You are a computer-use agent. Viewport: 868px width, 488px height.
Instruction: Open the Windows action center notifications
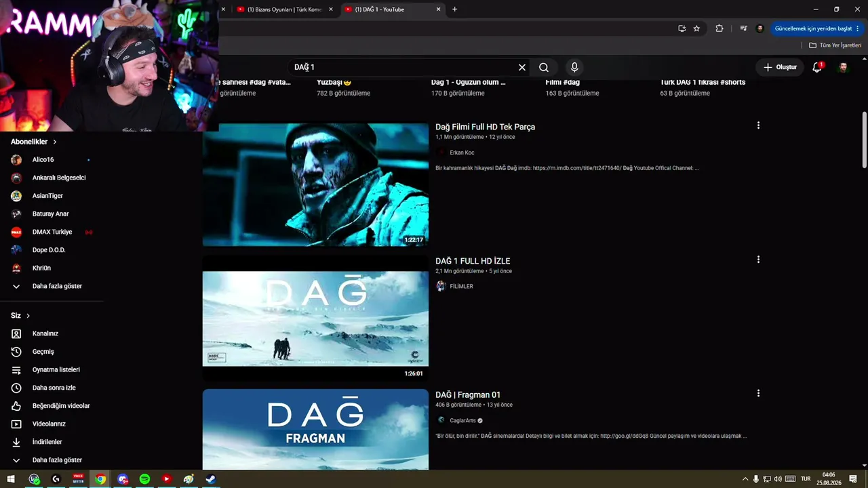(x=853, y=479)
